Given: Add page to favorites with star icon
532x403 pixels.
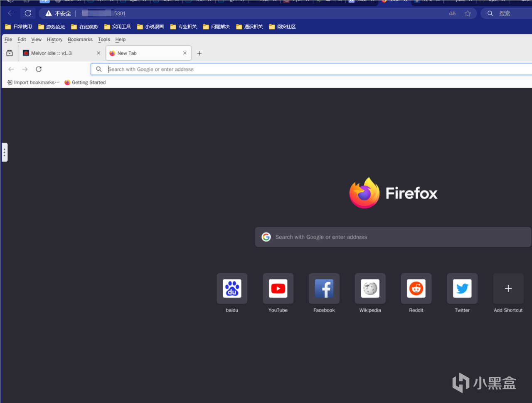Looking at the screenshot, I should (x=468, y=13).
